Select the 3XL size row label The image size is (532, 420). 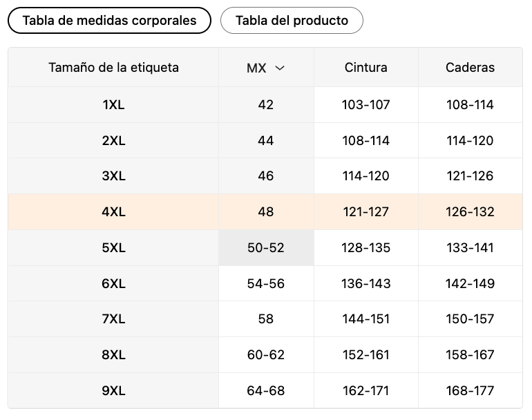coord(113,176)
